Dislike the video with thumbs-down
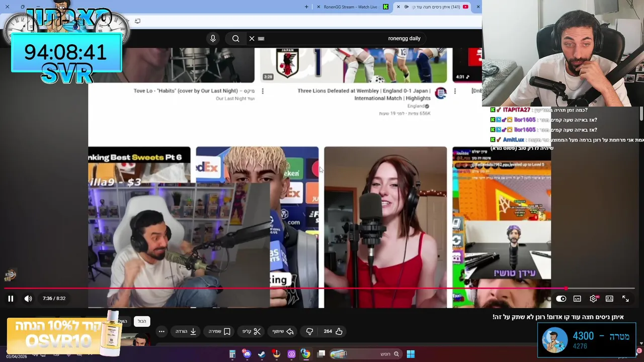The width and height of the screenshot is (644, 362). (309, 331)
